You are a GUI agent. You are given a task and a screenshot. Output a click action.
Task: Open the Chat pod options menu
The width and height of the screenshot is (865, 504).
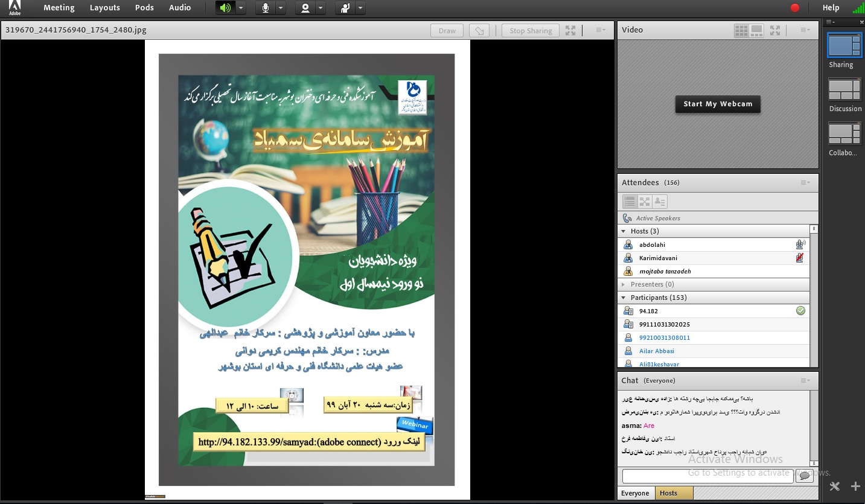click(805, 381)
